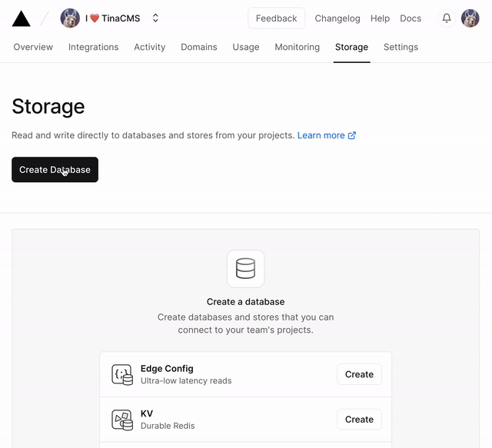Click the Feedback button
The image size is (492, 448).
click(x=277, y=18)
